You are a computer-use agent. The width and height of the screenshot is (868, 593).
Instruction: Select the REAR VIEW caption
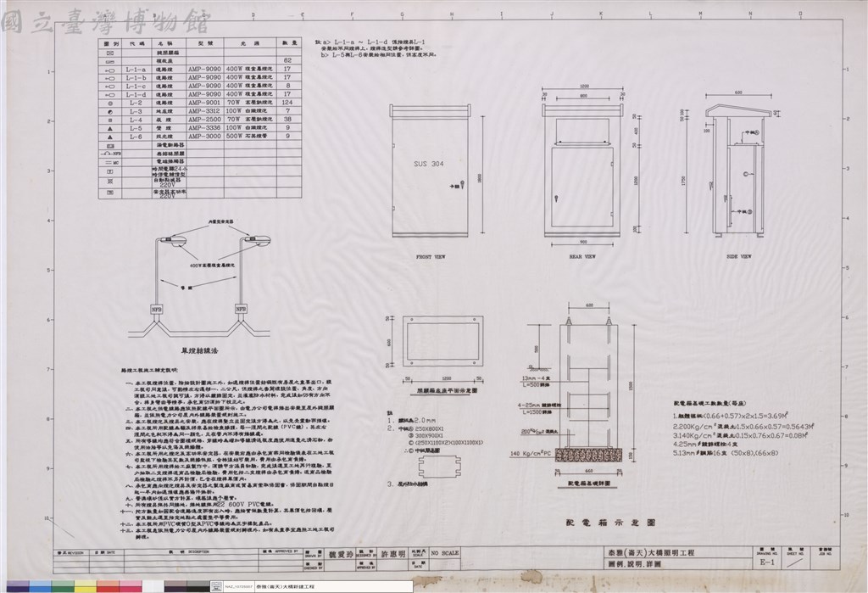[582, 257]
